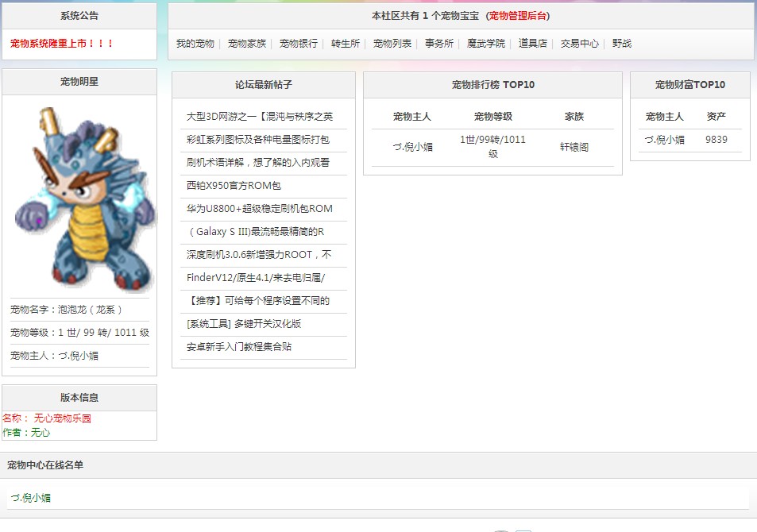Click the 宠物排行榜 TOP10 header
The width and height of the screenshot is (757, 532).
[x=493, y=85]
